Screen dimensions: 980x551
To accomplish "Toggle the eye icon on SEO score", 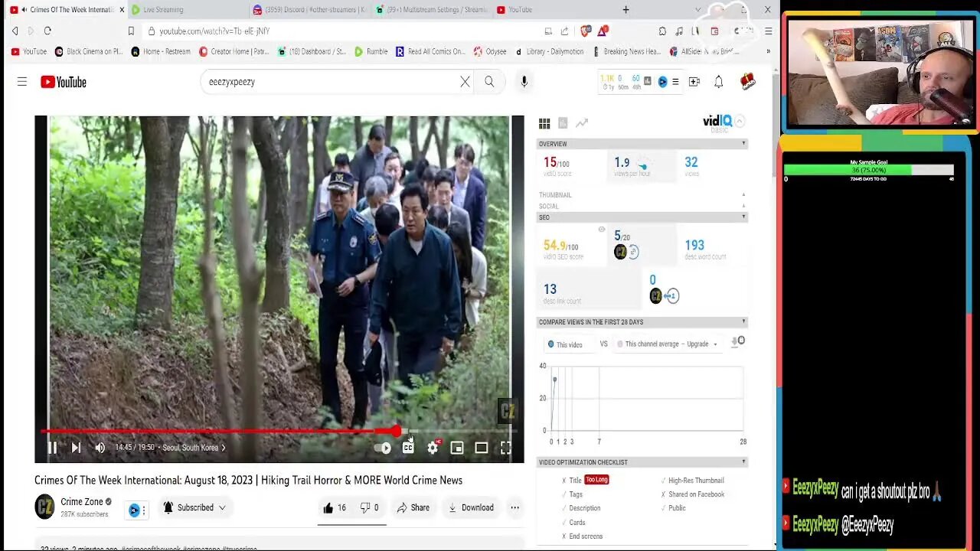I will click(x=602, y=230).
